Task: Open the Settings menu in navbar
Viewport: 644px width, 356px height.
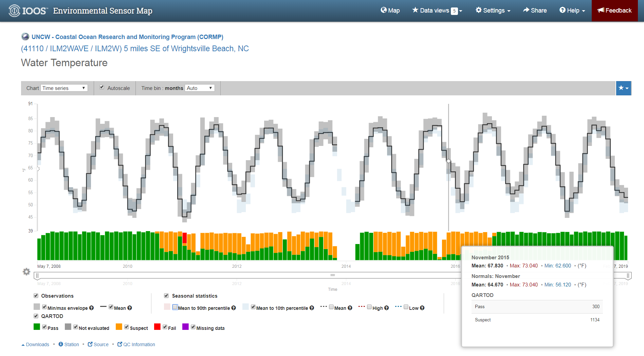Action: click(493, 11)
